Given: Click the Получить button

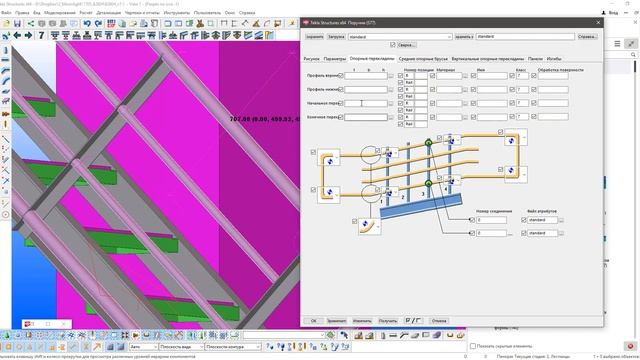Looking at the screenshot, I should click(387, 321).
